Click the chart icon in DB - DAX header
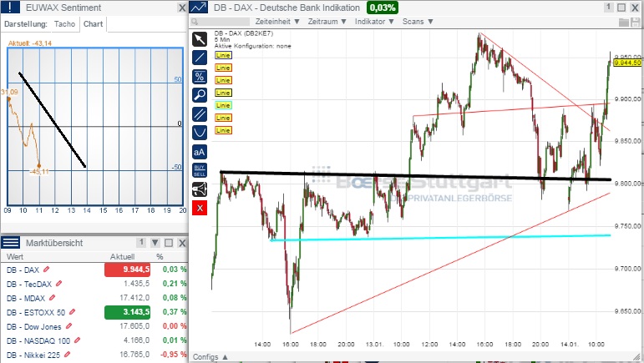Image resolution: width=644 pixels, height=363 pixels. click(199, 8)
